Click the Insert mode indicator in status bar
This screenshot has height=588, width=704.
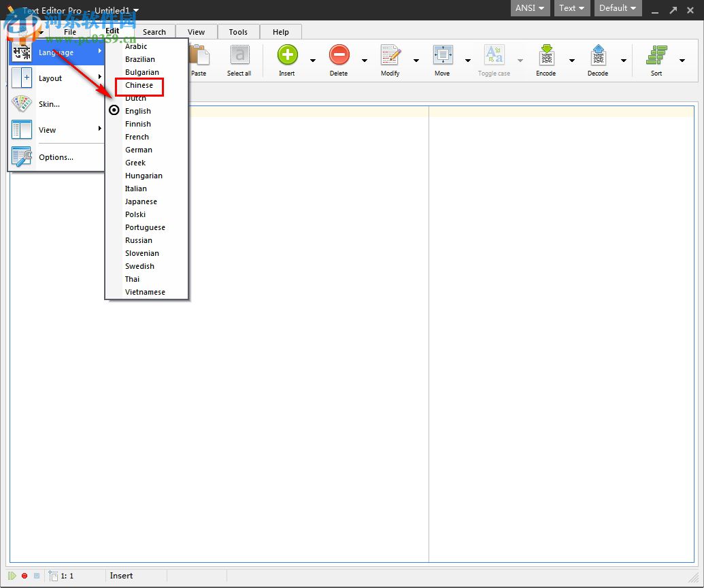coord(120,576)
